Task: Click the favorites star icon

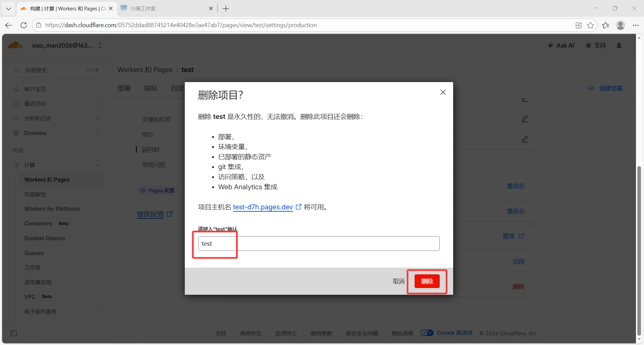Action: tap(590, 25)
